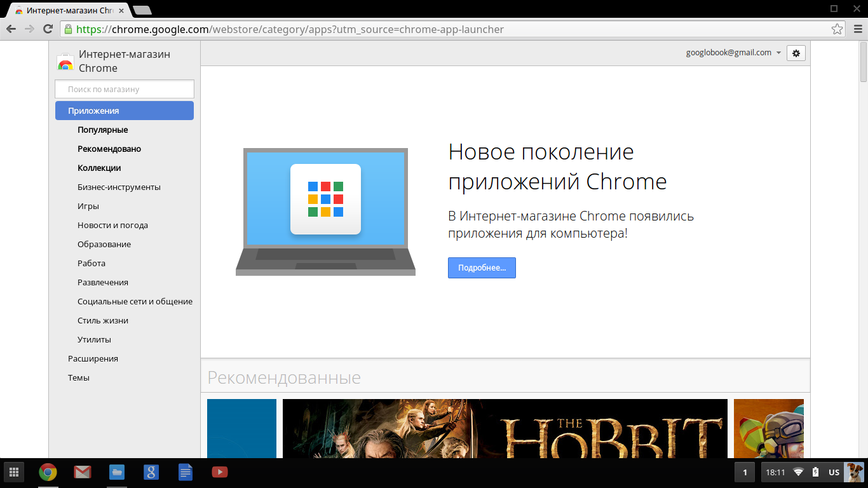Click the Новое поколение приложений Chrome headline
Image resolution: width=868 pixels, height=488 pixels.
(x=557, y=166)
